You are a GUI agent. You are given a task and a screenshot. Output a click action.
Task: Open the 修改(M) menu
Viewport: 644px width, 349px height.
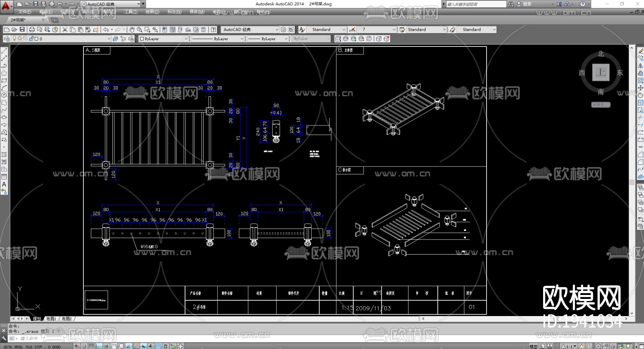pos(197,12)
